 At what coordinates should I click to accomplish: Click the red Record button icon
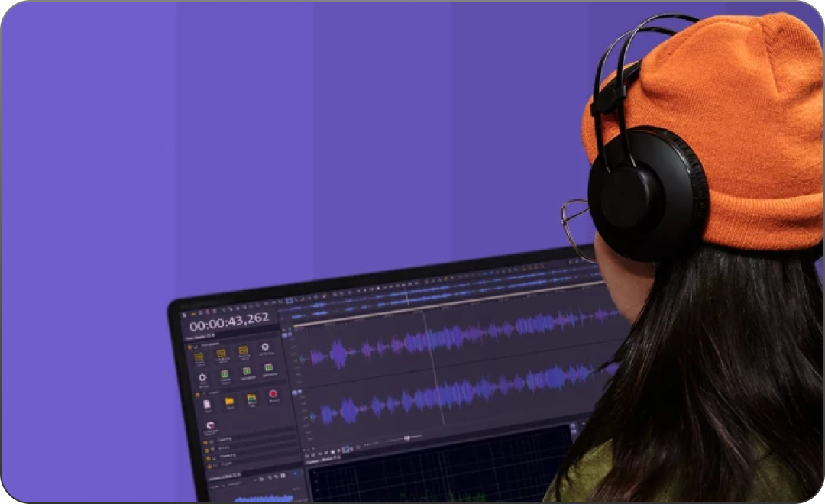(x=273, y=394)
